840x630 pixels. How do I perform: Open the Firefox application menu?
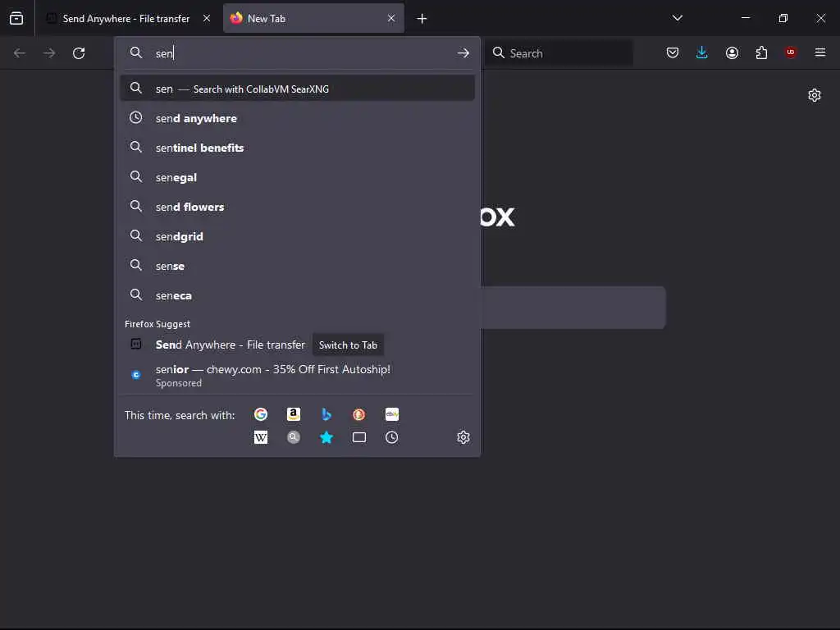pos(820,52)
